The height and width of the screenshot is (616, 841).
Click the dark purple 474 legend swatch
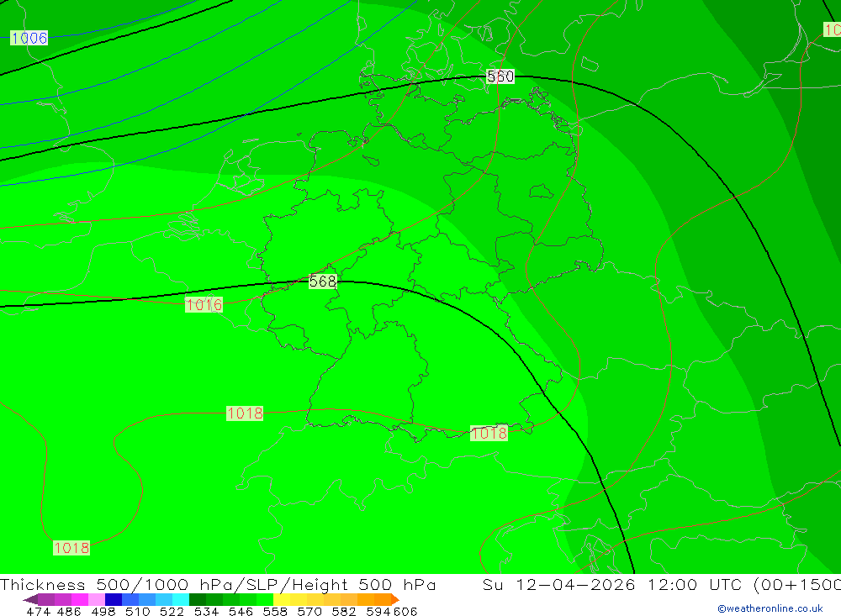point(45,599)
